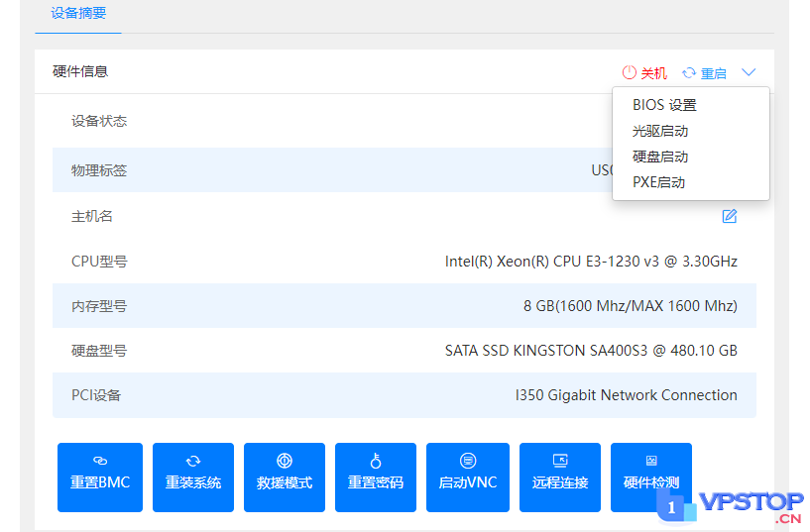Image resolution: width=810 pixels, height=532 pixels.
Task: Open the 设备摘要 tab
Action: [x=78, y=14]
